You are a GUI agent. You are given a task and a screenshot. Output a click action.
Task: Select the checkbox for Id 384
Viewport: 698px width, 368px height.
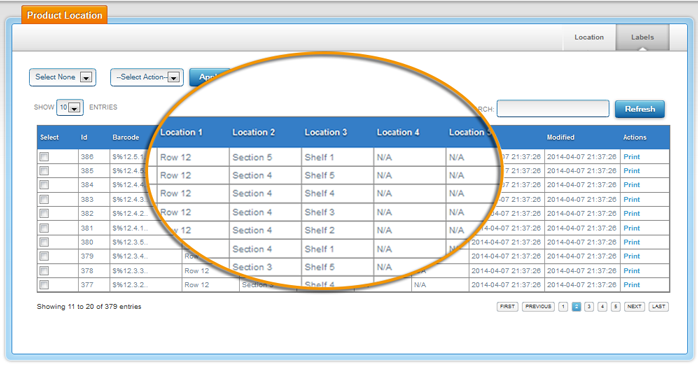[44, 185]
